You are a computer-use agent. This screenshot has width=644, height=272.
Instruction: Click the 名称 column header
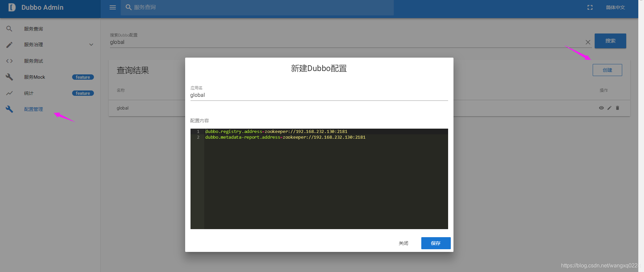121,90
